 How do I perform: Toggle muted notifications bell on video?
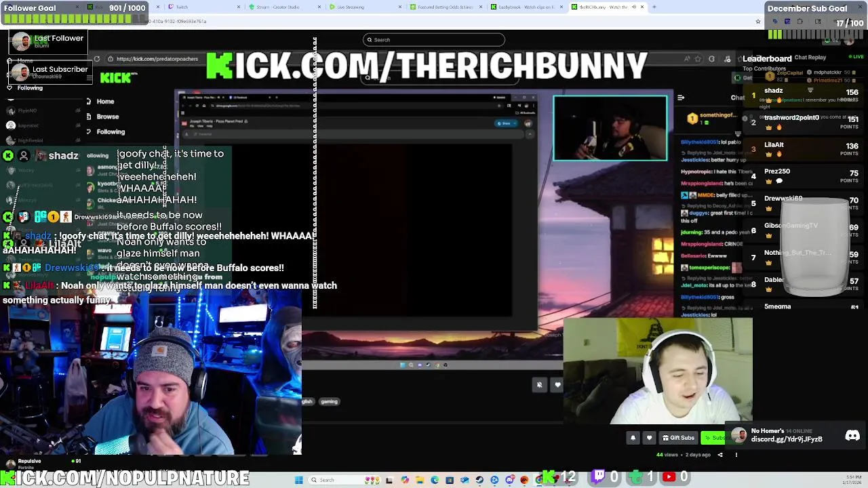pyautogui.click(x=539, y=385)
